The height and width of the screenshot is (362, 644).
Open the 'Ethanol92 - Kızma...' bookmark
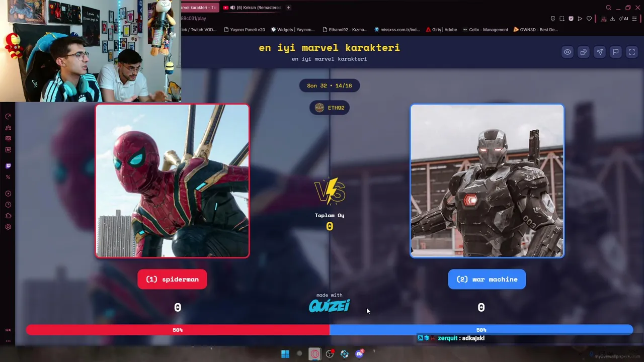click(345, 30)
